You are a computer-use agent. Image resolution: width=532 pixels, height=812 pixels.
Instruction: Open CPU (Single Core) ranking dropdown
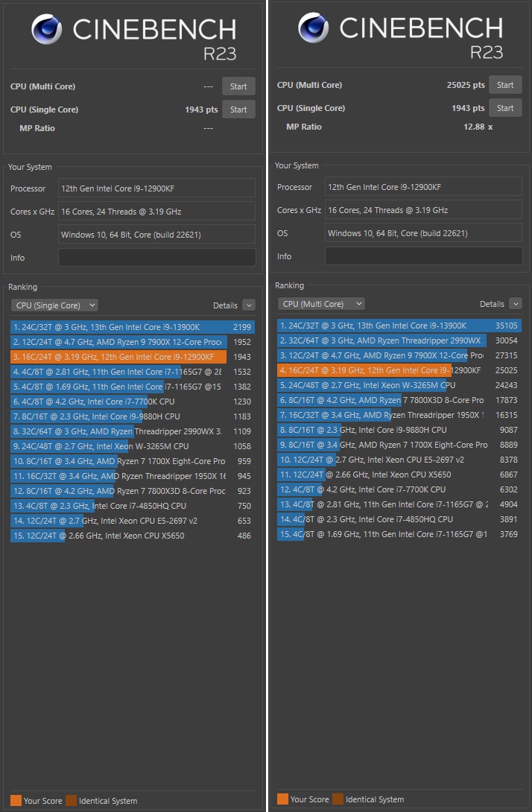pos(54,305)
